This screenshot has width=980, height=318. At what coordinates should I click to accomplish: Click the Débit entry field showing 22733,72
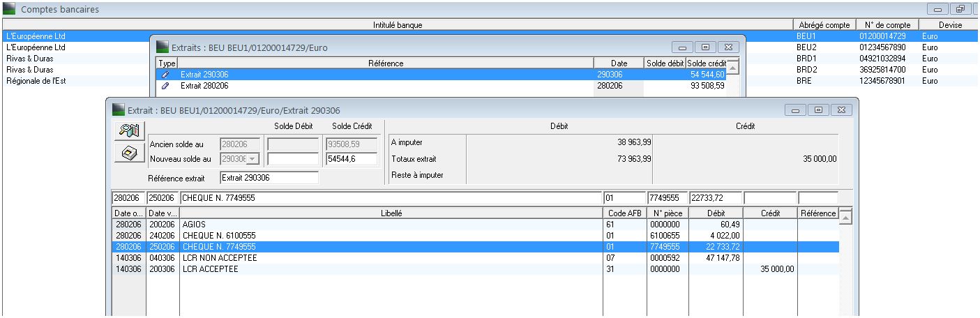coord(716,198)
